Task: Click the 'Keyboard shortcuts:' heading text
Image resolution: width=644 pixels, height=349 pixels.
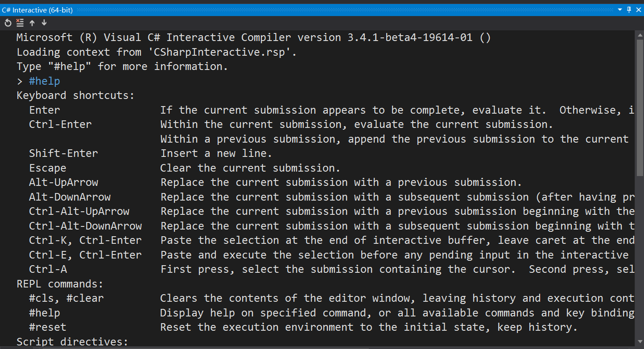Action: (x=75, y=95)
